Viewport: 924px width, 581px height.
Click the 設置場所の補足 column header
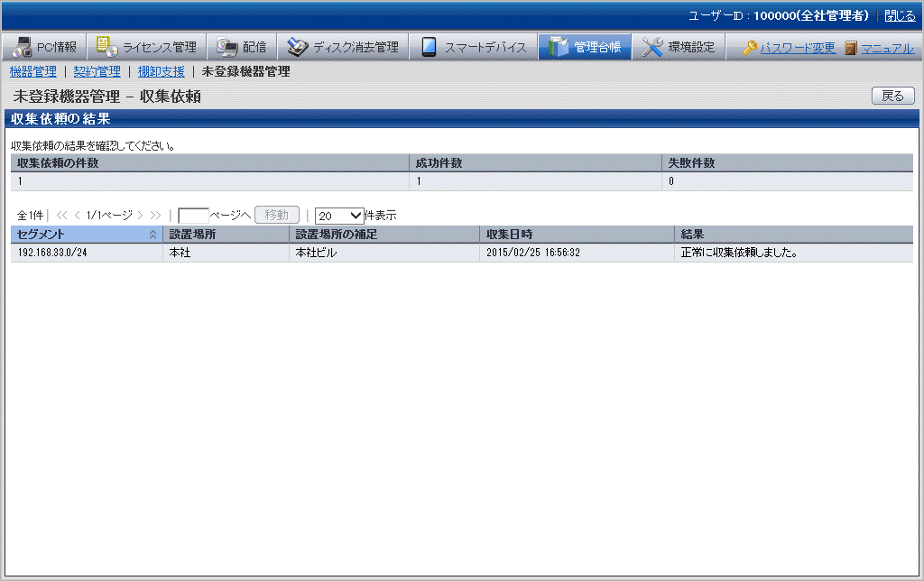tap(384, 235)
